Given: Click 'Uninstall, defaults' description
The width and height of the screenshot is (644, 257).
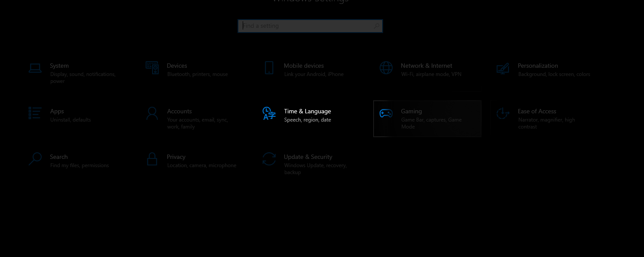Looking at the screenshot, I should tap(71, 120).
